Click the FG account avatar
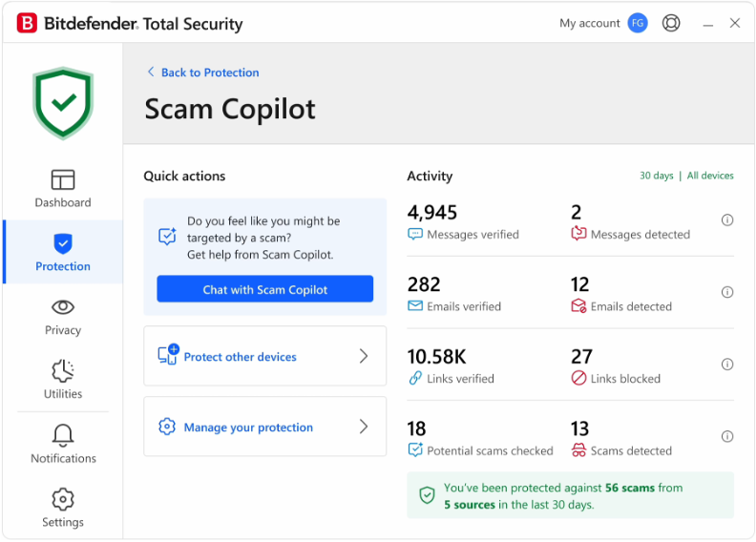This screenshot has height=542, width=756. pyautogui.click(x=638, y=23)
